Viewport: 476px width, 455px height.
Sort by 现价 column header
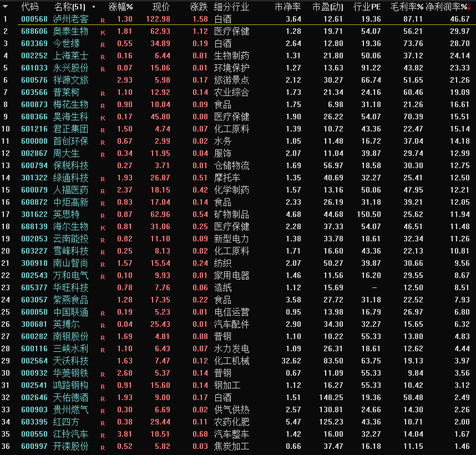click(161, 7)
